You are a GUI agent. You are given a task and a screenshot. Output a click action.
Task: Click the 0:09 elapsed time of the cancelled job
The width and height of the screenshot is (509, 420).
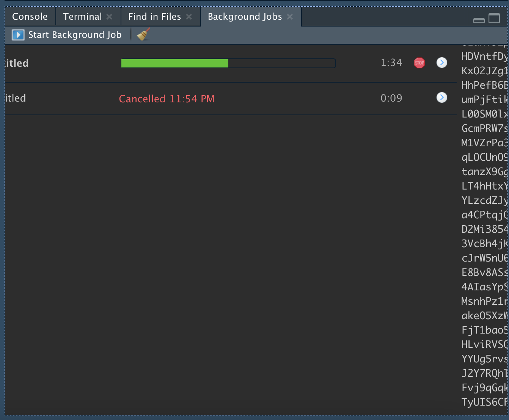click(391, 98)
